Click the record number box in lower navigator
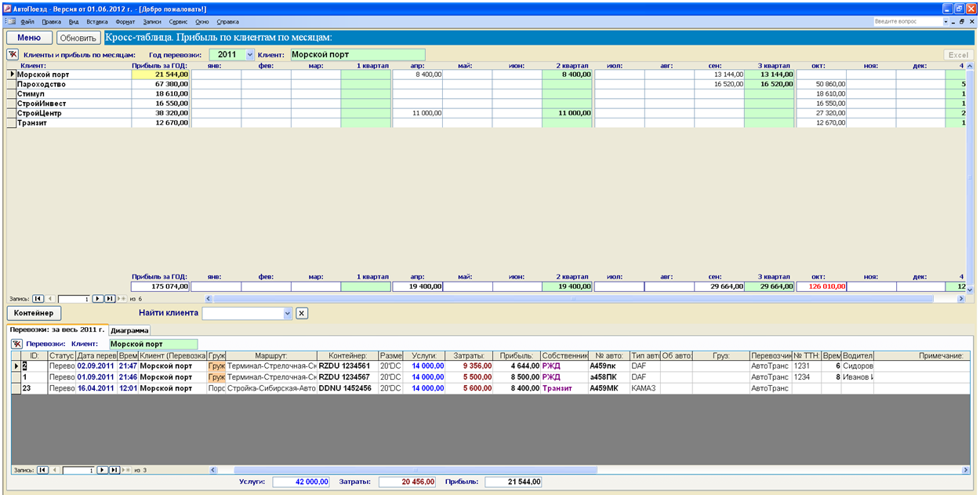The height and width of the screenshot is (495, 980). click(x=79, y=470)
